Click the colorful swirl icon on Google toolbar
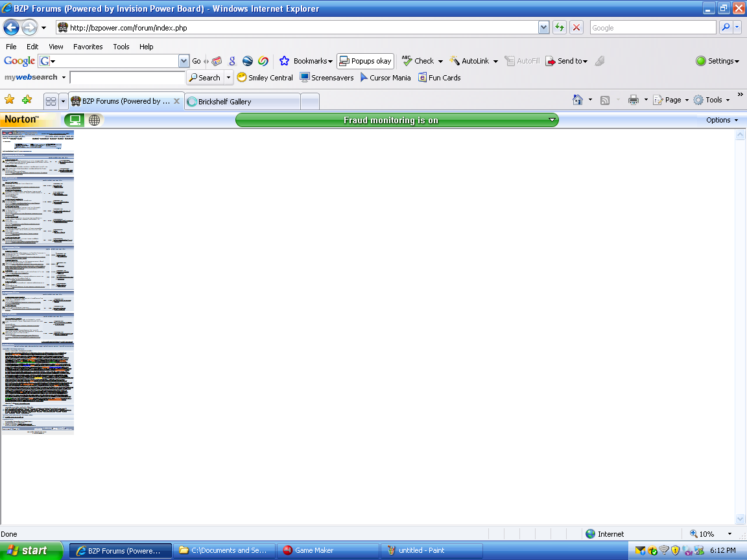 click(x=263, y=61)
